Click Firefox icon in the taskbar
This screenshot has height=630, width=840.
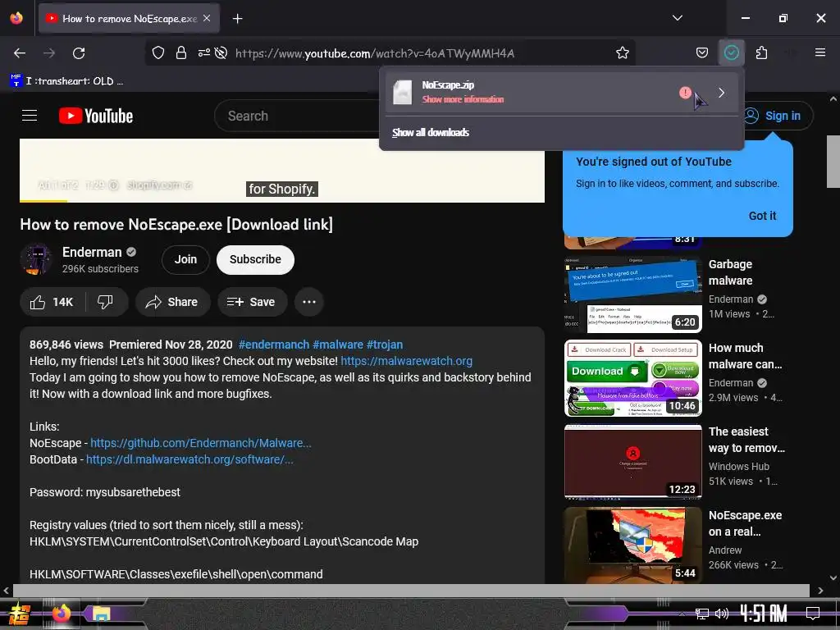tap(62, 613)
